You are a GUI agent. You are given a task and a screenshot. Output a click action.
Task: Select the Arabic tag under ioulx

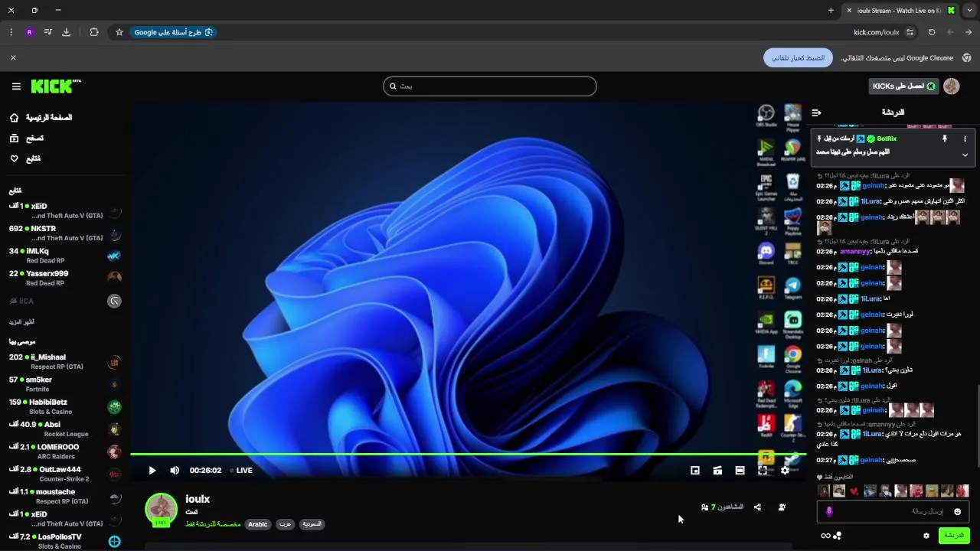[x=258, y=525]
